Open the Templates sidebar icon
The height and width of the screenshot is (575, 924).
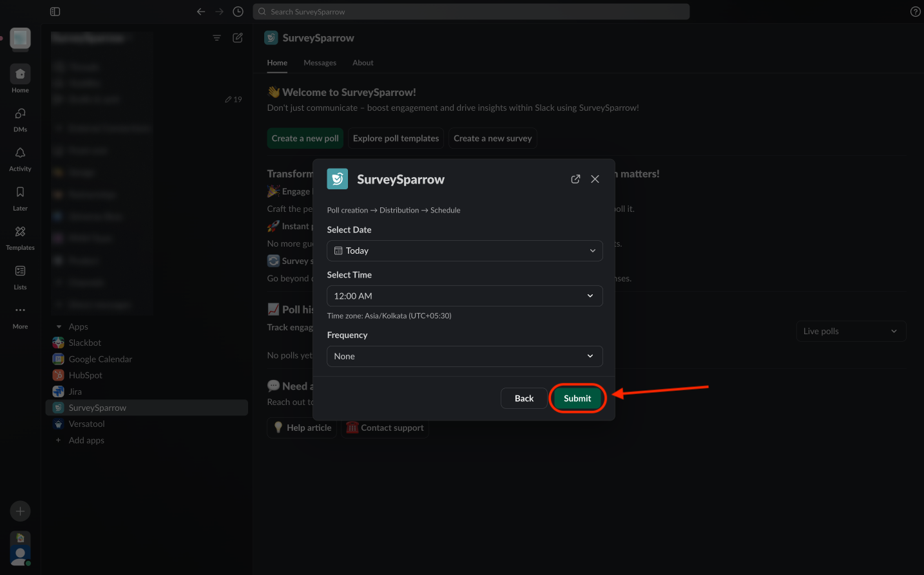20,232
